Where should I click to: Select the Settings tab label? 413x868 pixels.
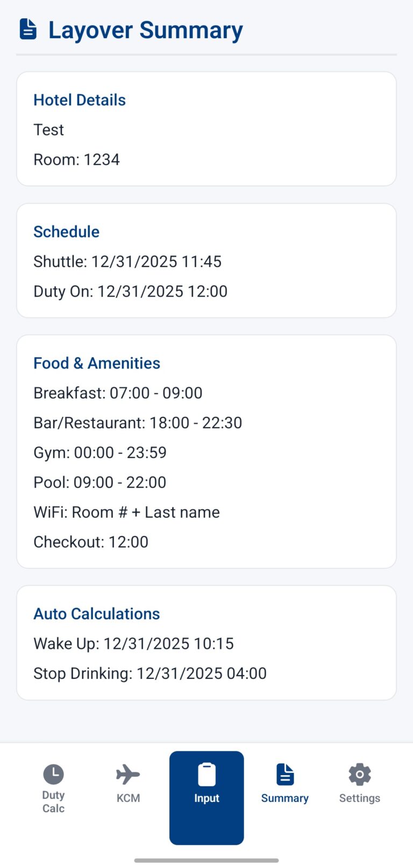(x=359, y=798)
